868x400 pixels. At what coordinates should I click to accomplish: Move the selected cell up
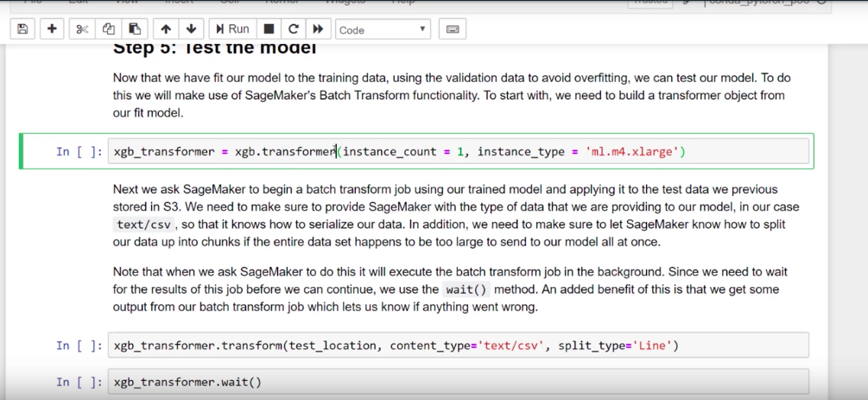click(167, 29)
